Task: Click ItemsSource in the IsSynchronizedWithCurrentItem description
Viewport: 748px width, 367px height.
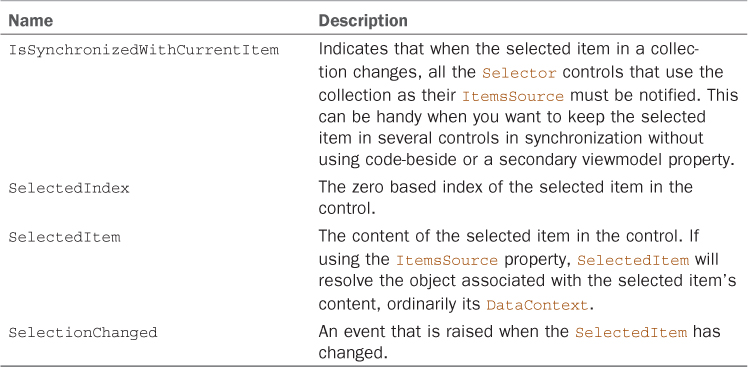Action: pos(513,96)
